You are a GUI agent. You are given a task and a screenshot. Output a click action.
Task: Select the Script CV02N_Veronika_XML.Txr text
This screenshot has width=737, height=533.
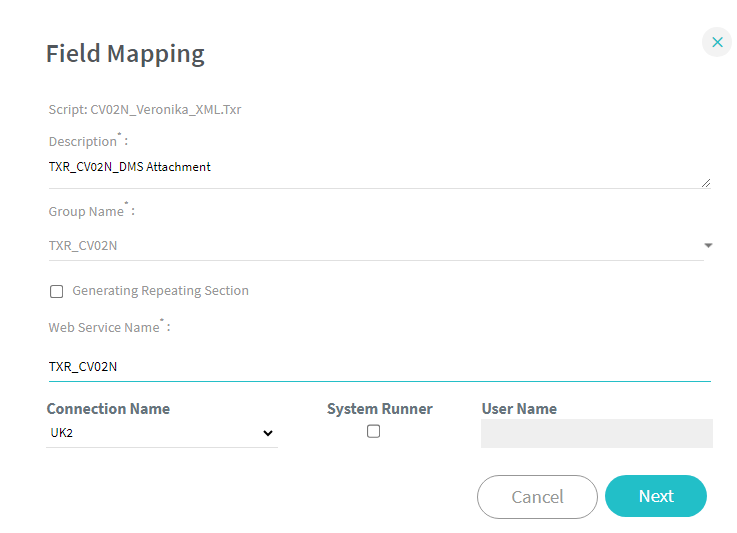(145, 109)
